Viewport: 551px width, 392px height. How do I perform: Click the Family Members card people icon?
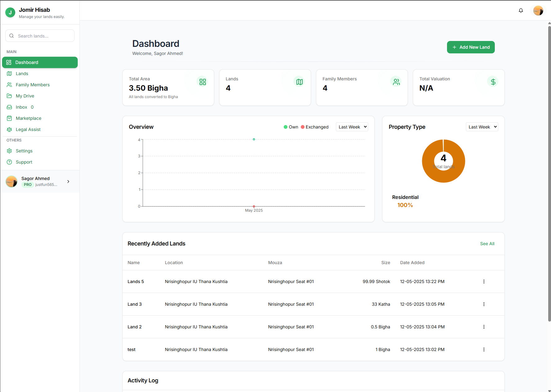pos(396,82)
